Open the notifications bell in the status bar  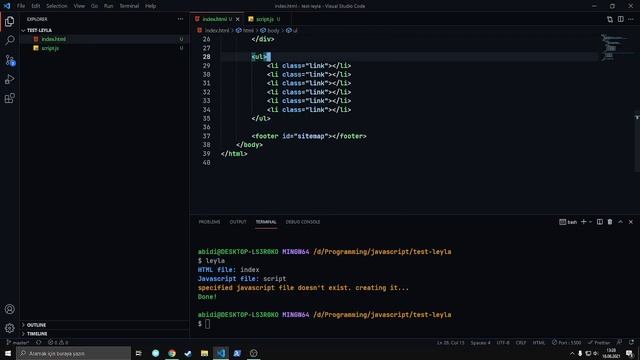(631, 342)
